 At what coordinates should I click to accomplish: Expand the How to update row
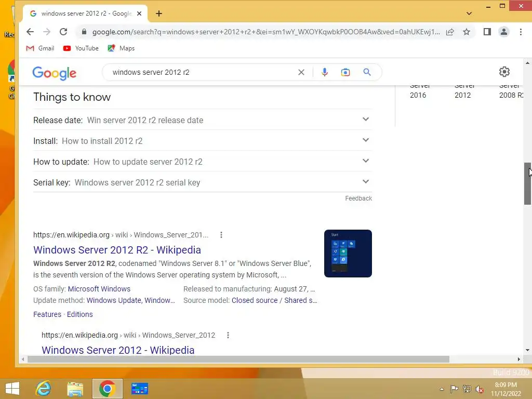[x=203, y=162]
